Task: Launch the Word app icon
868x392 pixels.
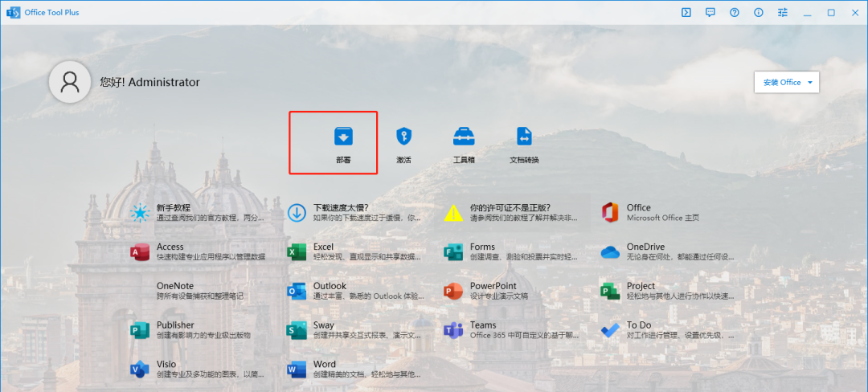Action: click(x=297, y=370)
